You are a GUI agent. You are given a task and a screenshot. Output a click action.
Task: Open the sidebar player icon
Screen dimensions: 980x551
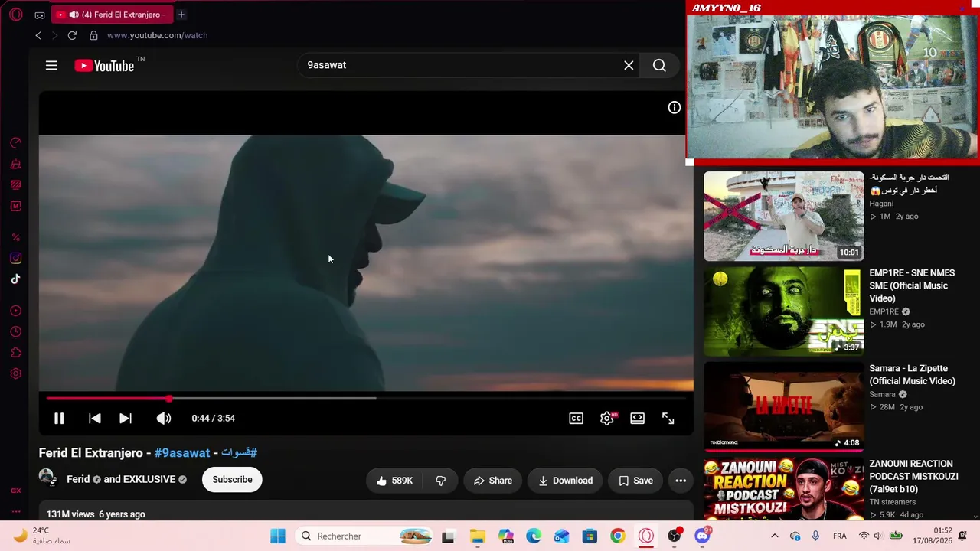[x=15, y=311]
